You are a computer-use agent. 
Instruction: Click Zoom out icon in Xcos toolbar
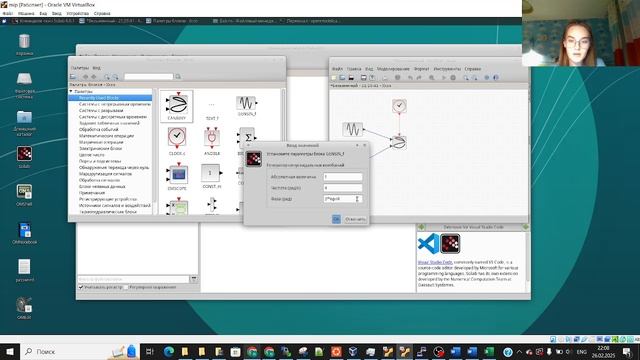(x=474, y=78)
